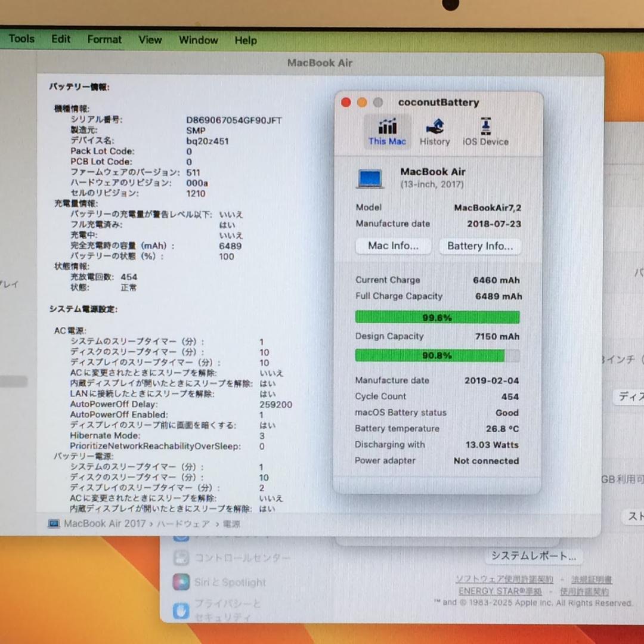The width and height of the screenshot is (644, 644).
Task: Click the 充放電回数 454 entry
Action: click(x=104, y=277)
